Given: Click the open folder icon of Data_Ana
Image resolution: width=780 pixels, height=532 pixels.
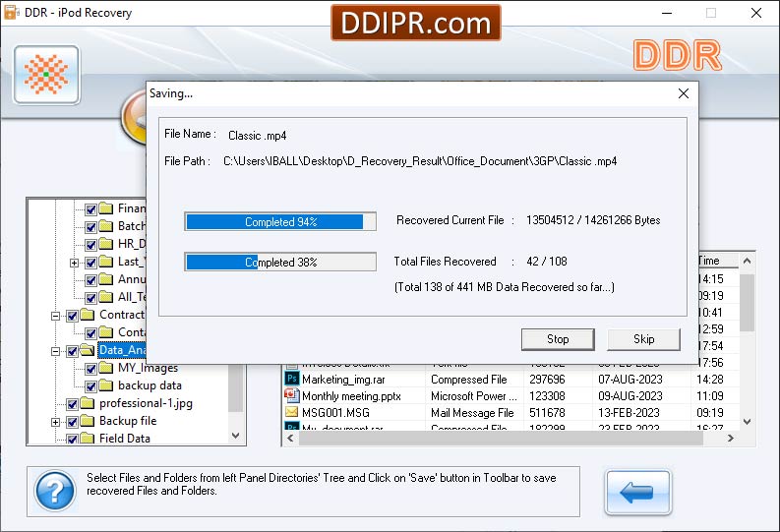Looking at the screenshot, I should click(x=88, y=350).
